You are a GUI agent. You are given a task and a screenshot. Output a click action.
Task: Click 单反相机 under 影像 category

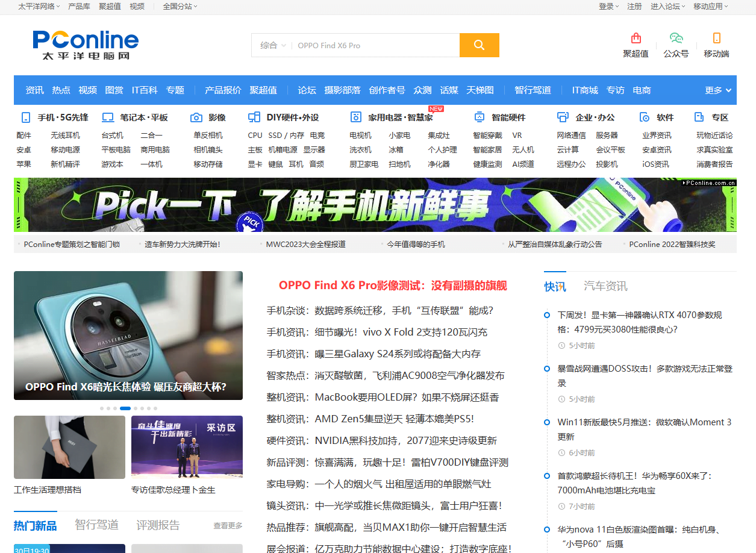(x=208, y=136)
